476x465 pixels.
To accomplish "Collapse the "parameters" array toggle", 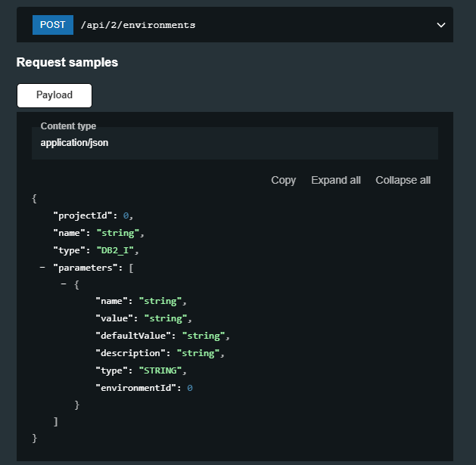I will click(43, 268).
